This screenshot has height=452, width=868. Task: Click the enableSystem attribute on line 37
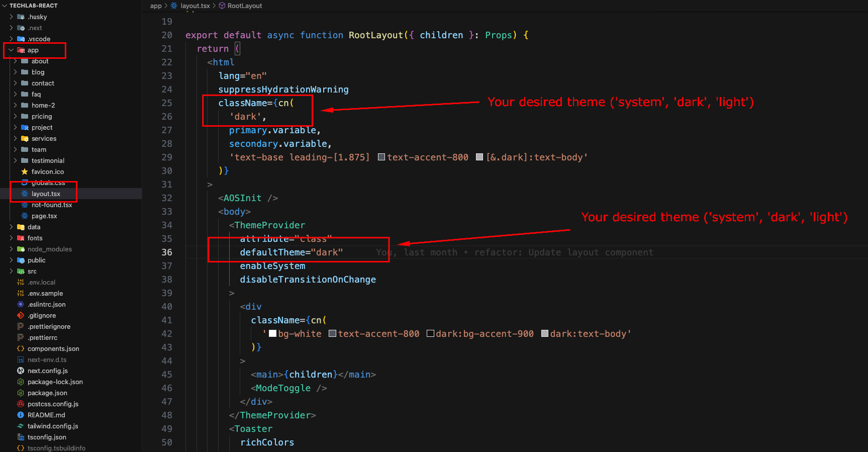[x=272, y=265]
